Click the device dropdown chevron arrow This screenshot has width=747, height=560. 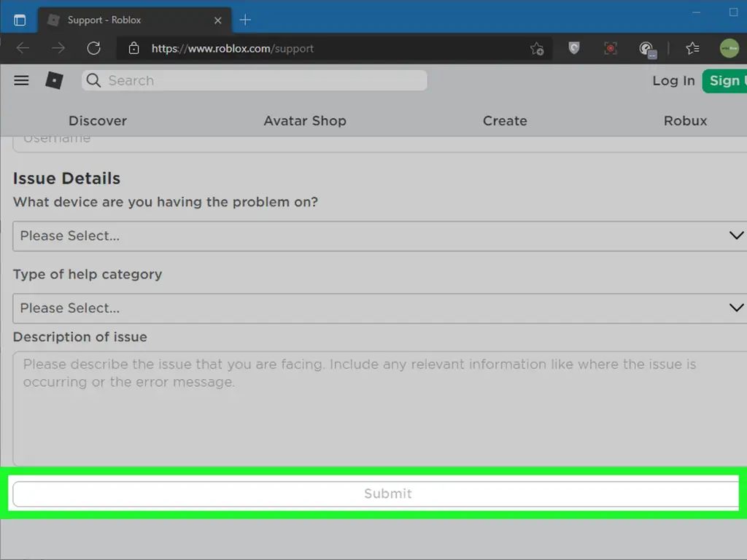pyautogui.click(x=737, y=236)
